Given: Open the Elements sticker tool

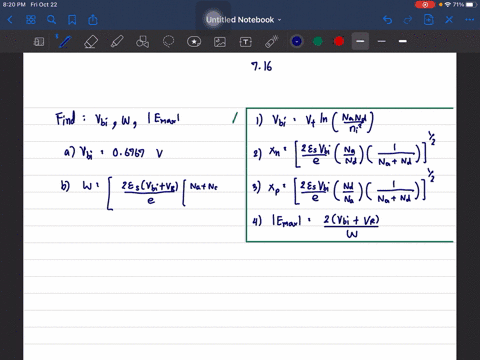Looking at the screenshot, I should coord(194,42).
